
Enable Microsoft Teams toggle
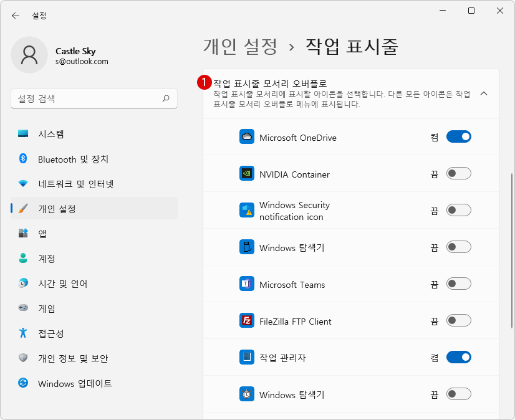click(458, 284)
